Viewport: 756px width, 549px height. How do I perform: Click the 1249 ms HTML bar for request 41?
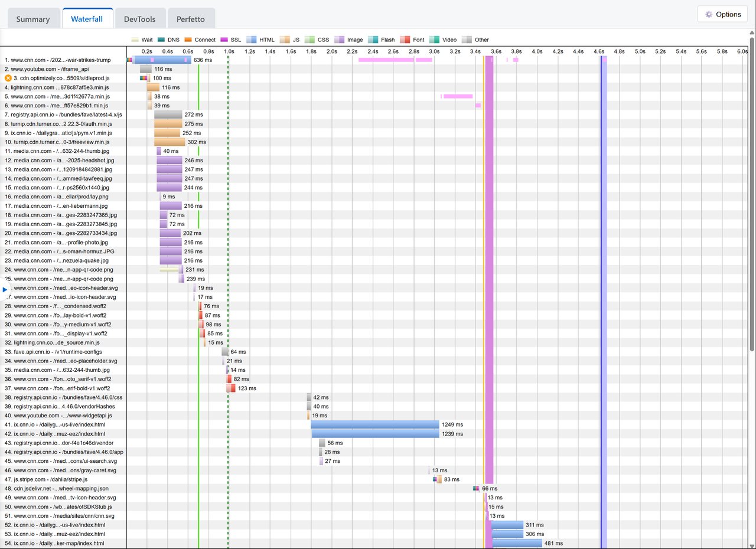pyautogui.click(x=375, y=424)
